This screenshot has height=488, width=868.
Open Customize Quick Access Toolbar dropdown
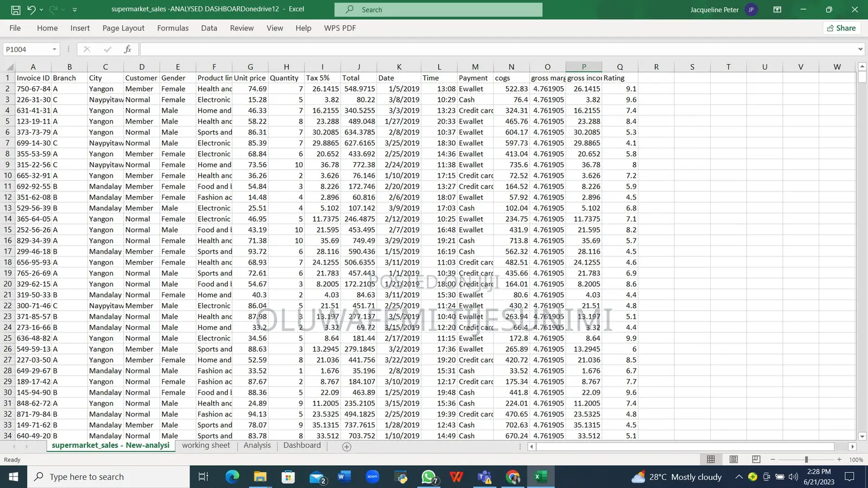[x=75, y=10]
